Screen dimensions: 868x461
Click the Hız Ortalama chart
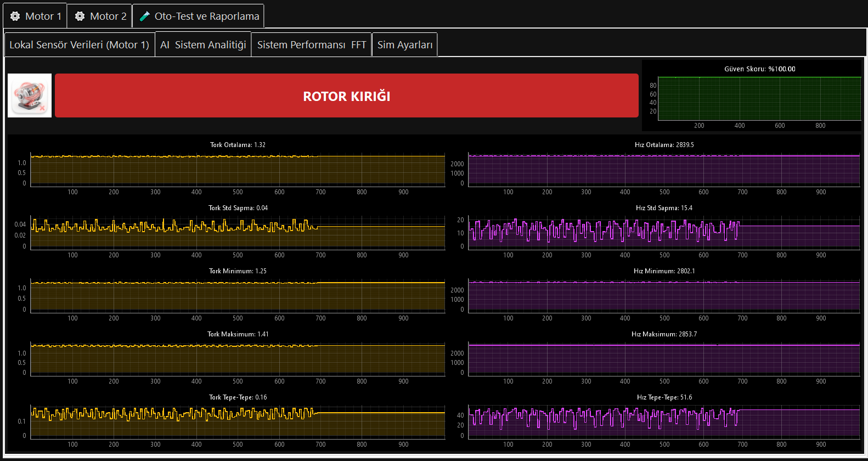coord(664,170)
